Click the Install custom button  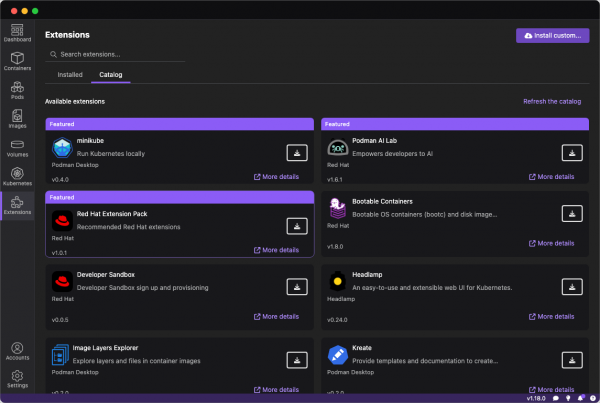click(552, 35)
